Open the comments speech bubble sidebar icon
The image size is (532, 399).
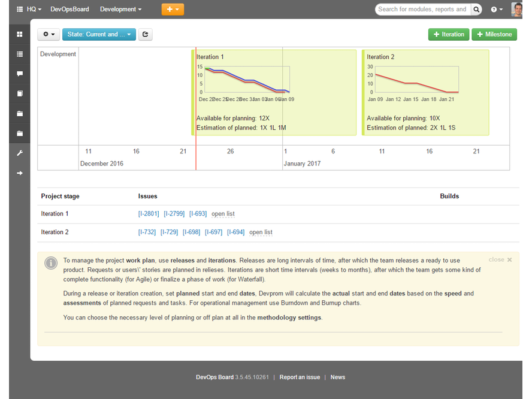pos(20,74)
